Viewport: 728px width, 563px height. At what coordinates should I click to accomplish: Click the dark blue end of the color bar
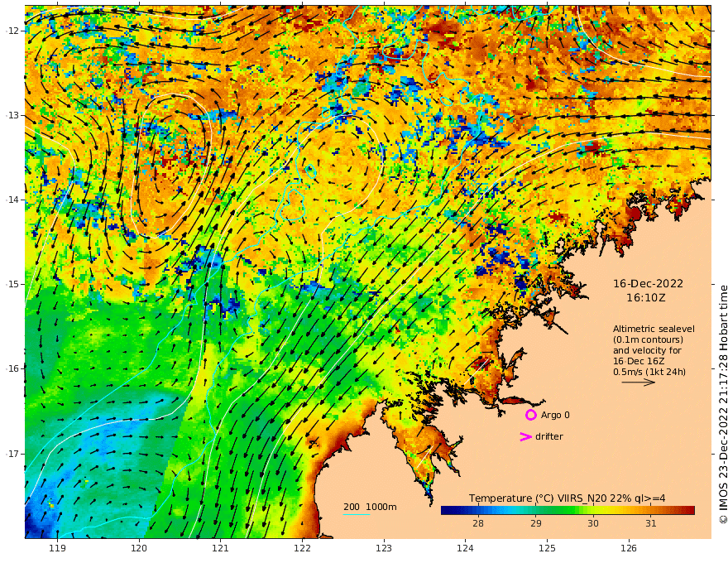pyautogui.click(x=445, y=511)
